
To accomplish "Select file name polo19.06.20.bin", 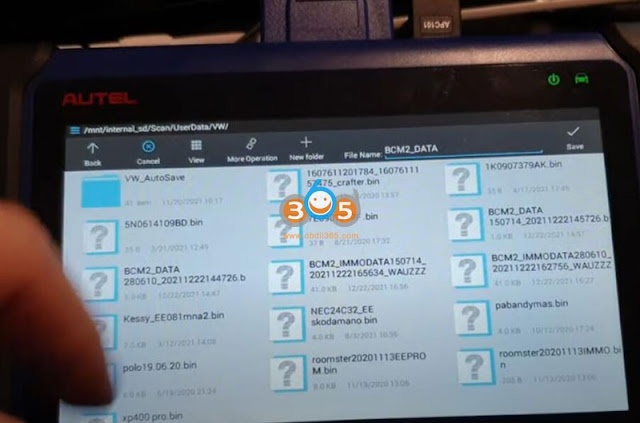I will point(160,366).
